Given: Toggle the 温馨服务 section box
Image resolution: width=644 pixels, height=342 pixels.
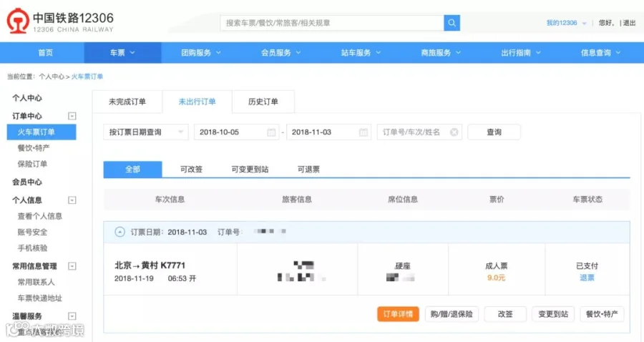Looking at the screenshot, I should click(72, 316).
